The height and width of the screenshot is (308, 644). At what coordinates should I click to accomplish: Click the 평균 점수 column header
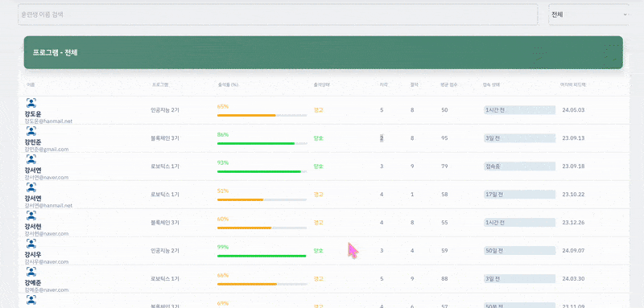449,85
